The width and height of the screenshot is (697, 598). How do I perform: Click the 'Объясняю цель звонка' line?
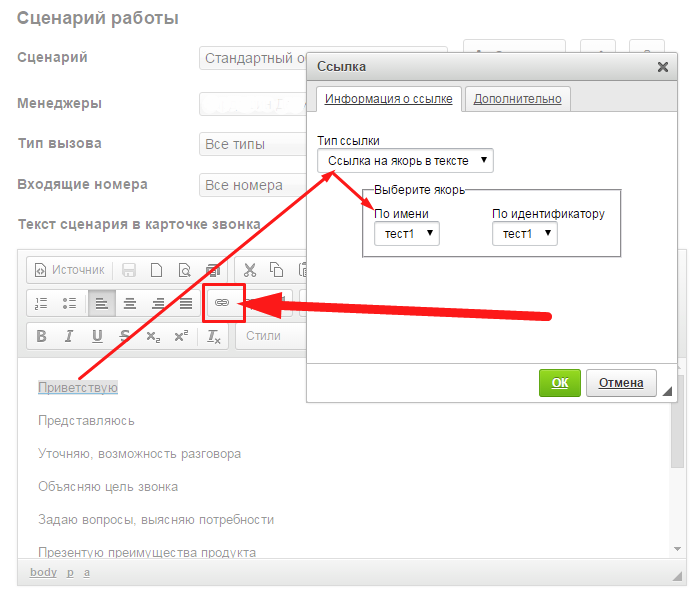point(108,486)
